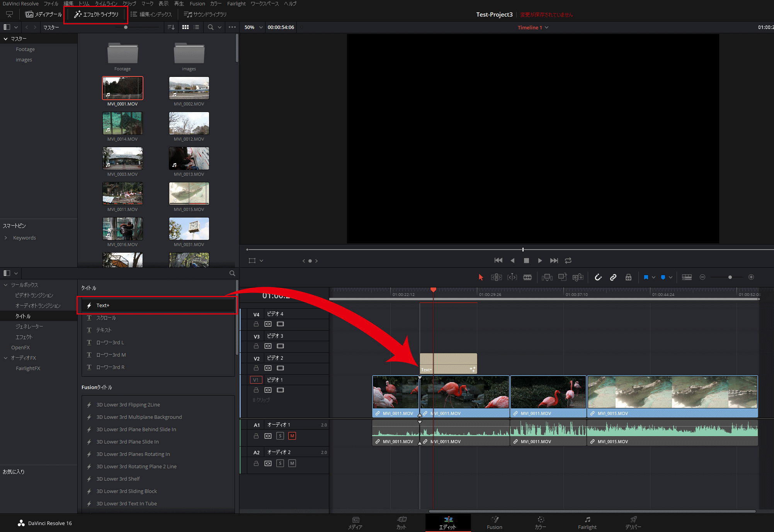Toggle the timeline snapping magnet icon
Screen dimensions: 774x532
point(598,277)
